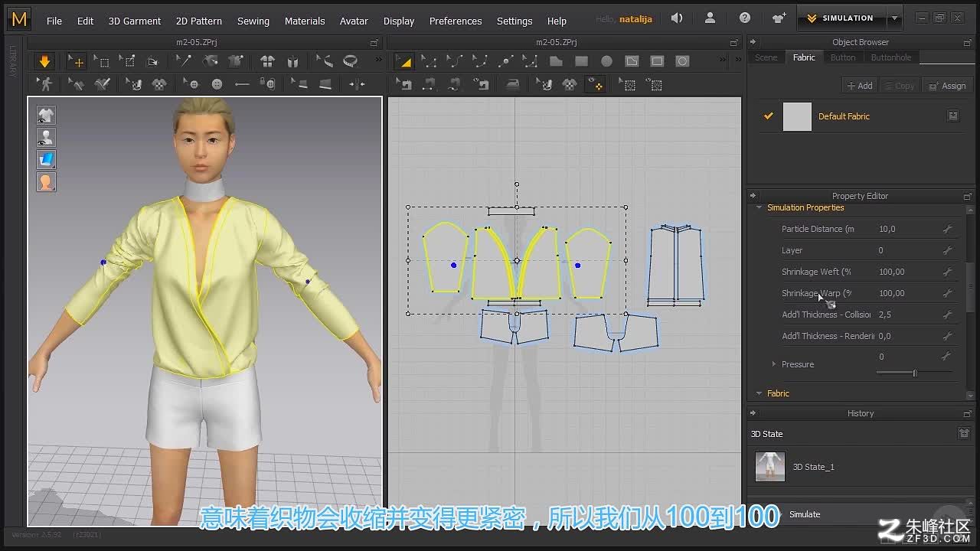Image resolution: width=980 pixels, height=551 pixels.
Task: Open the Sewing menu
Action: click(x=253, y=21)
